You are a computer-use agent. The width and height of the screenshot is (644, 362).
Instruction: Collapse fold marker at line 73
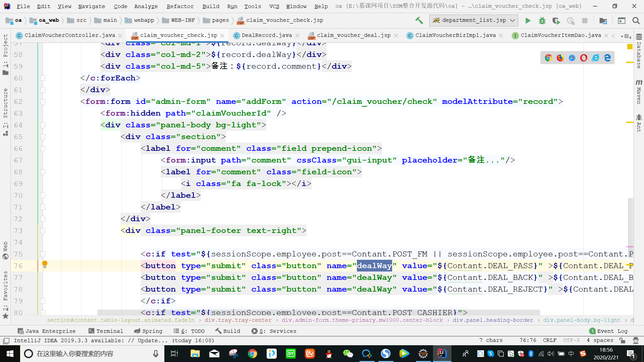click(x=43, y=231)
